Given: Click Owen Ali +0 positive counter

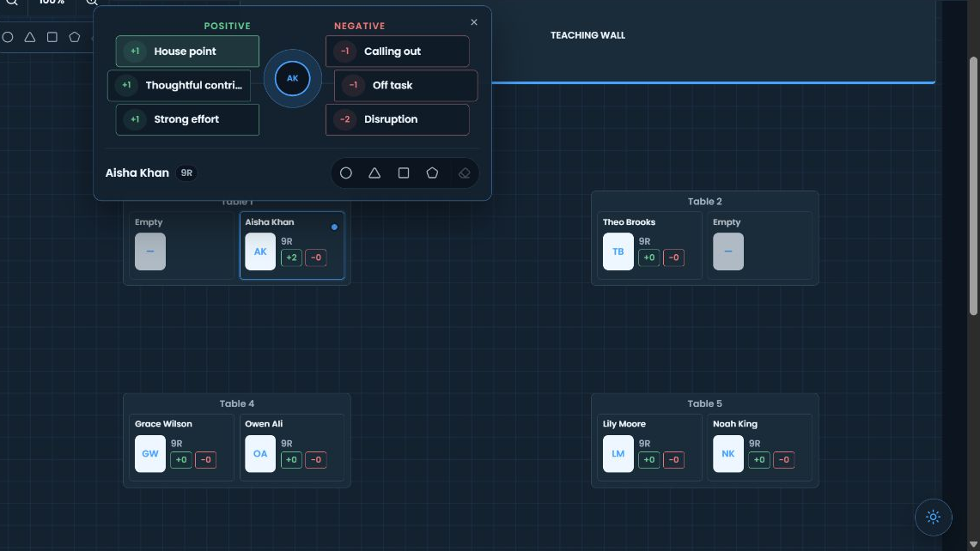Looking at the screenshot, I should click(x=291, y=460).
